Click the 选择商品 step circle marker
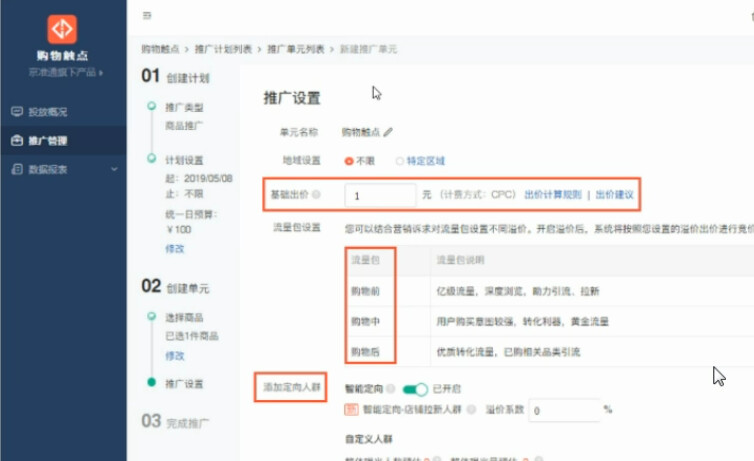 [151, 316]
